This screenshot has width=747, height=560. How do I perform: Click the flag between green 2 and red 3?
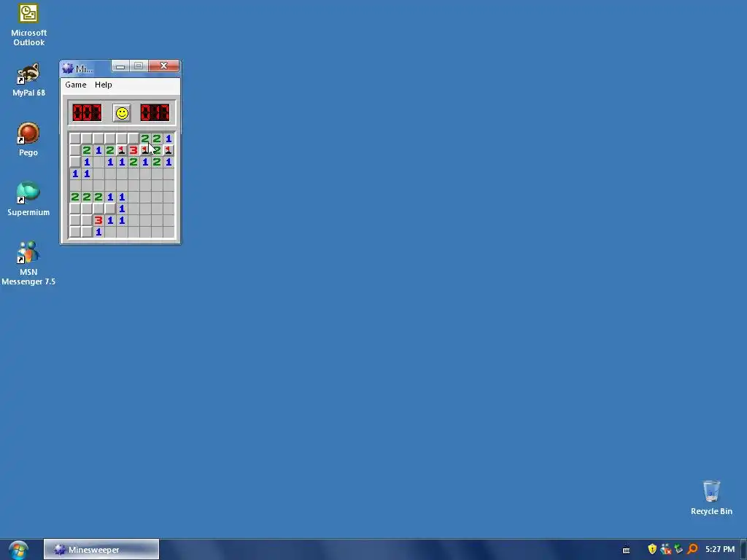[x=122, y=150]
